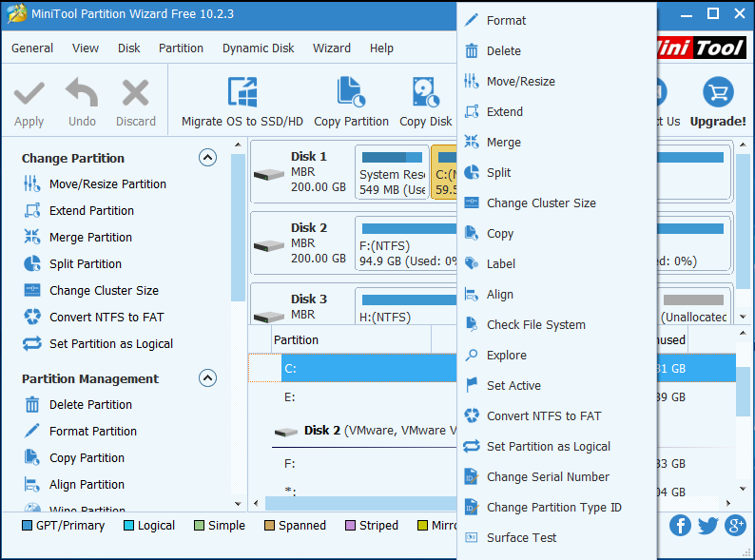Choose Merge Partition in sidebar
This screenshot has width=755, height=560.
[x=78, y=237]
